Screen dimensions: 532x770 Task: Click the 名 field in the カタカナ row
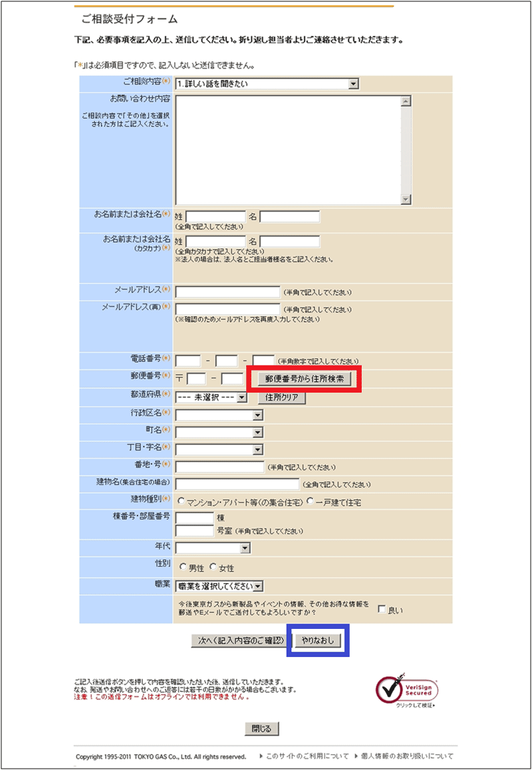tap(289, 242)
